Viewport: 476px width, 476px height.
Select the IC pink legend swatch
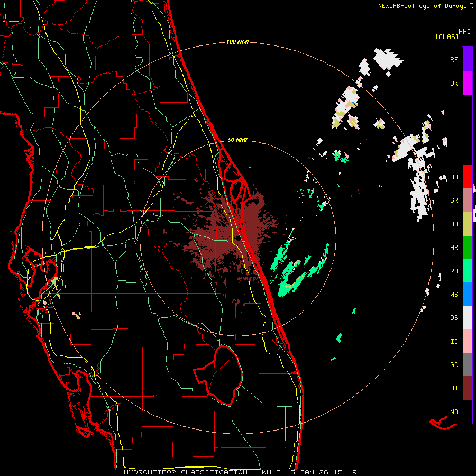click(467, 341)
